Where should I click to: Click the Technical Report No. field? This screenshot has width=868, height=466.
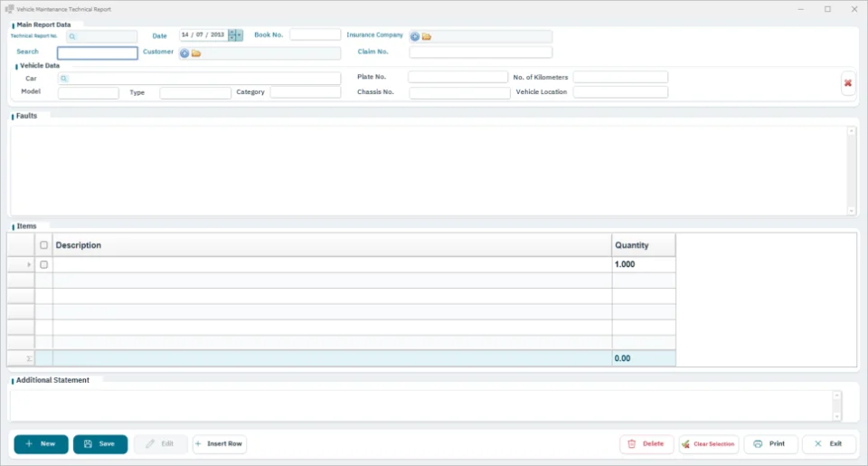(x=101, y=36)
